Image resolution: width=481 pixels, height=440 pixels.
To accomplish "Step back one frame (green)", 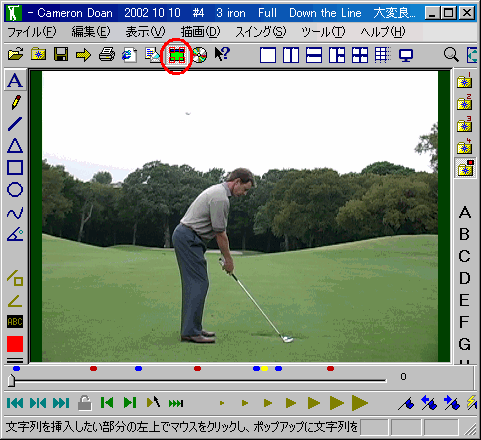I will point(107,403).
